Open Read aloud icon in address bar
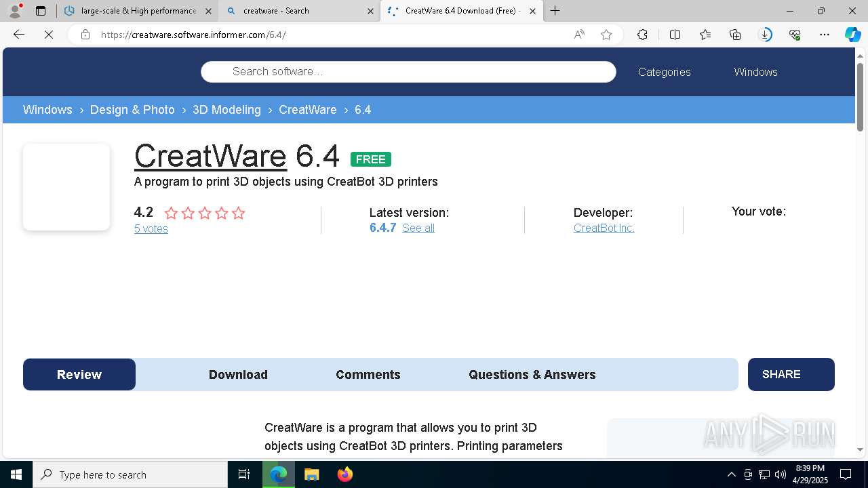Viewport: 868px width, 488px height. coord(579,35)
